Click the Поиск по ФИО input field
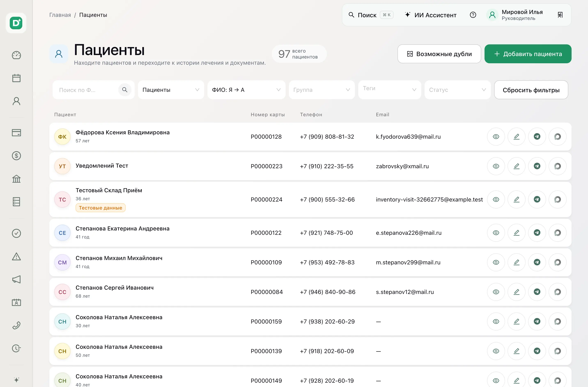The width and height of the screenshot is (588, 387). (85, 90)
